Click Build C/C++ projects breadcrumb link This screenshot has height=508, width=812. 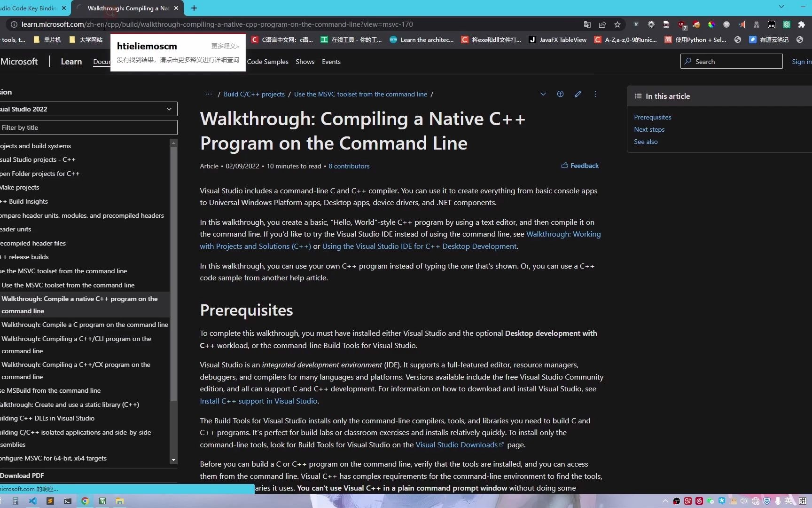(254, 94)
